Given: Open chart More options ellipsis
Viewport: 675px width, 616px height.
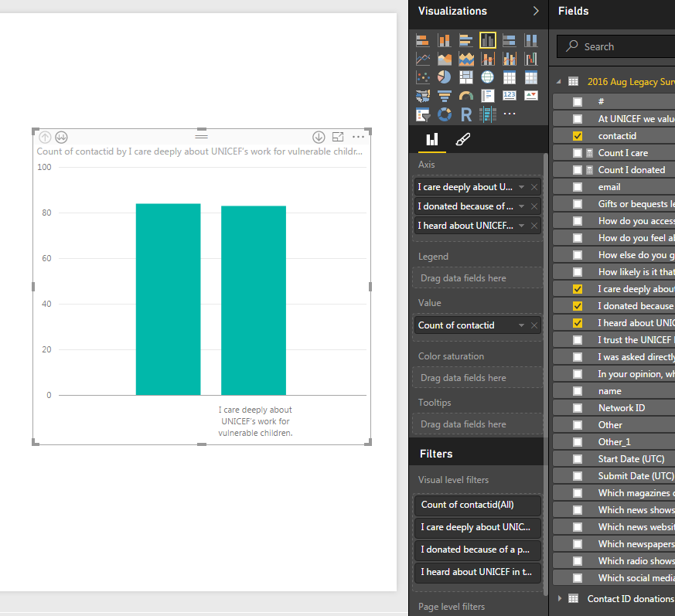Looking at the screenshot, I should point(358,137).
